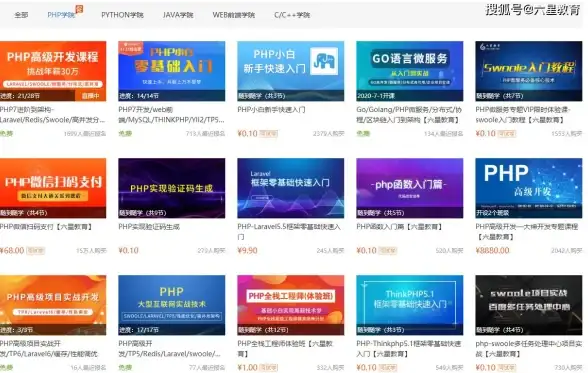Click the 可试学 badge beside ¥1.00
This screenshot has height=373, width=588.
(268, 368)
